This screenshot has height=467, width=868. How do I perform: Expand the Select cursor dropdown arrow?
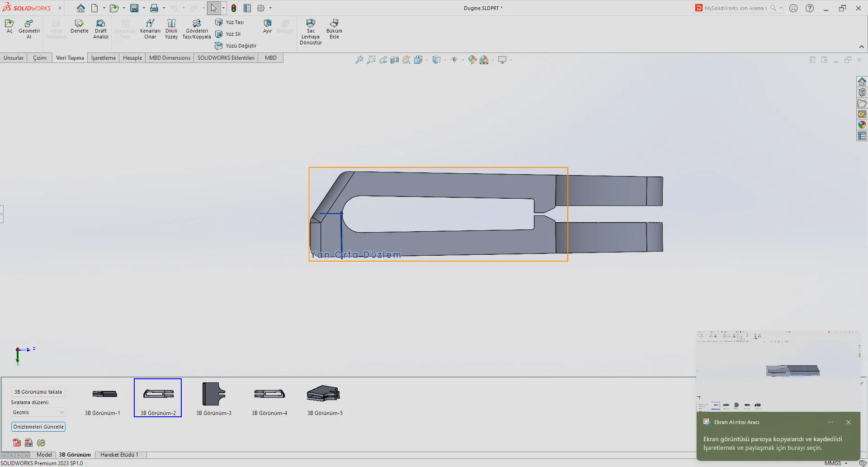223,8
